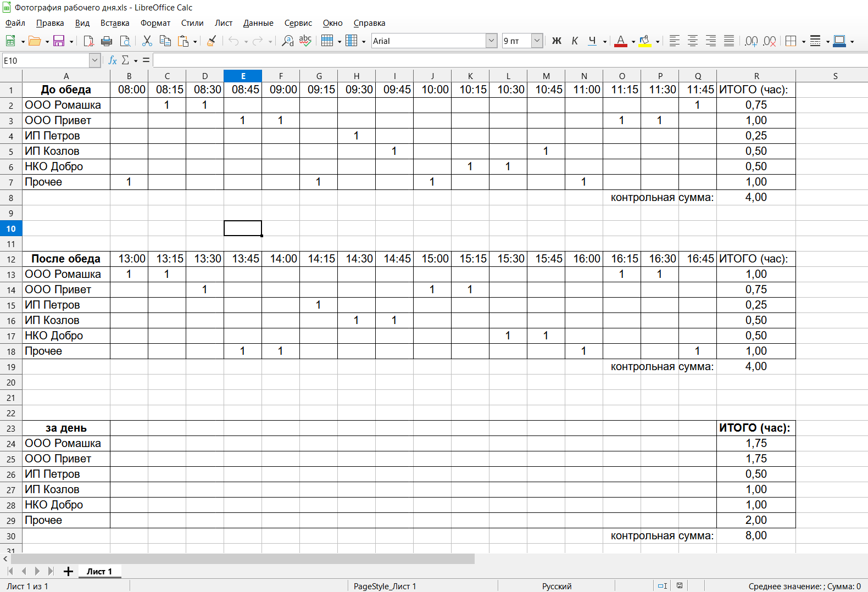Open the Формат menu
The width and height of the screenshot is (868, 592).
[x=155, y=23]
